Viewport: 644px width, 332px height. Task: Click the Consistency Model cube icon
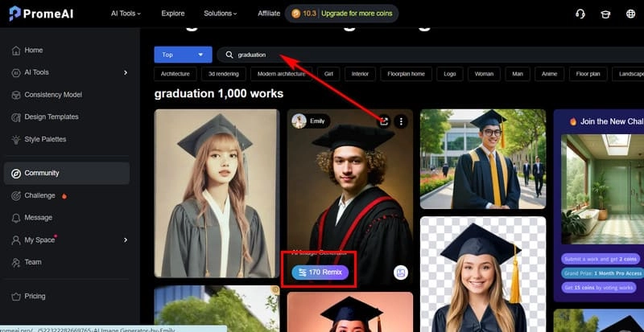coord(16,95)
